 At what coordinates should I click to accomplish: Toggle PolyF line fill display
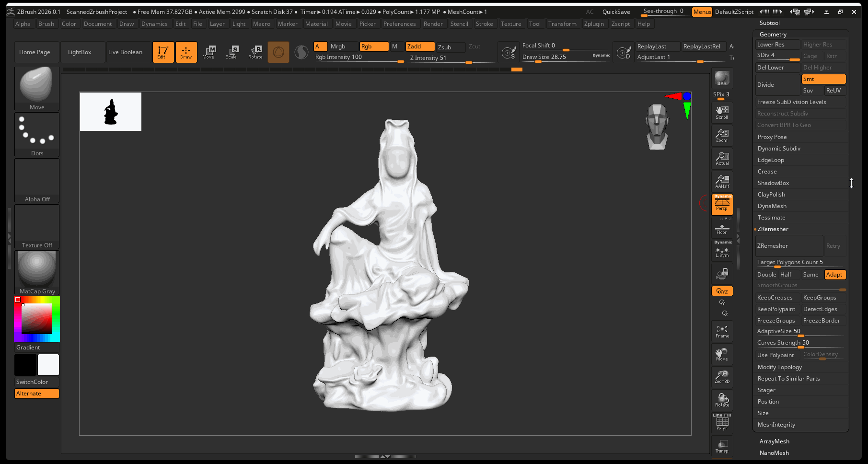pyautogui.click(x=722, y=422)
